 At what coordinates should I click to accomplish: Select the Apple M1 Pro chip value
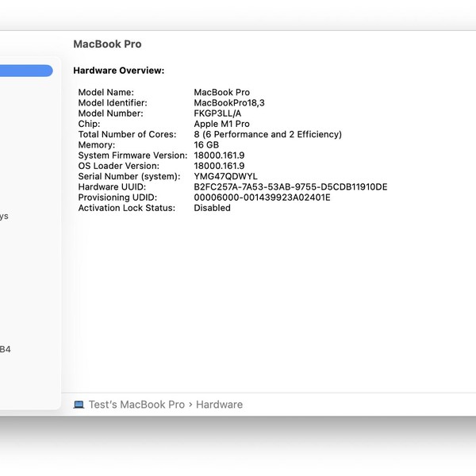(x=221, y=124)
